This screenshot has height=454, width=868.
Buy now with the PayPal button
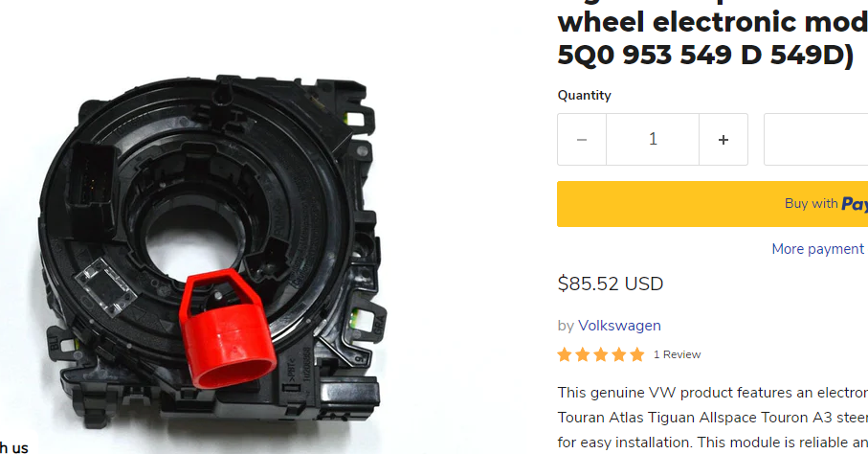[712, 204]
